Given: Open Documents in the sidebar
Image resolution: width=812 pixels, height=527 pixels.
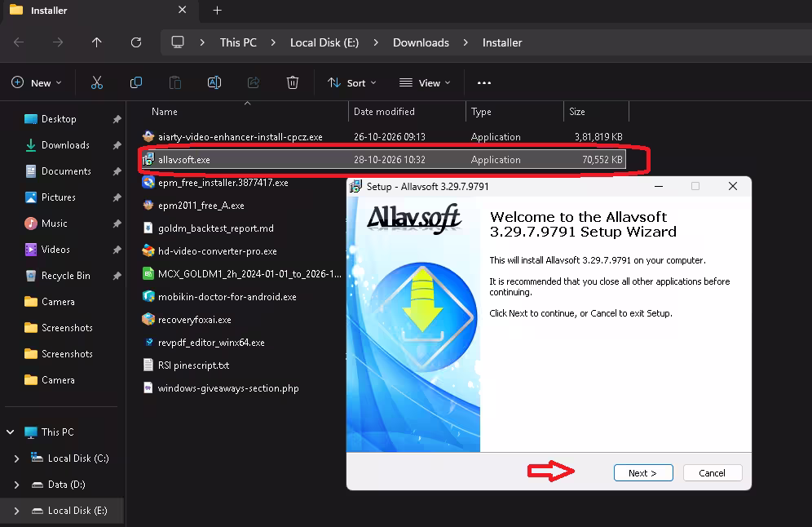Looking at the screenshot, I should pyautogui.click(x=66, y=171).
